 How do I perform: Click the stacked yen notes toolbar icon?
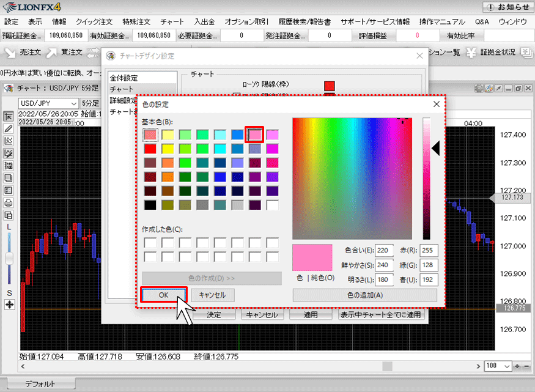click(x=526, y=52)
